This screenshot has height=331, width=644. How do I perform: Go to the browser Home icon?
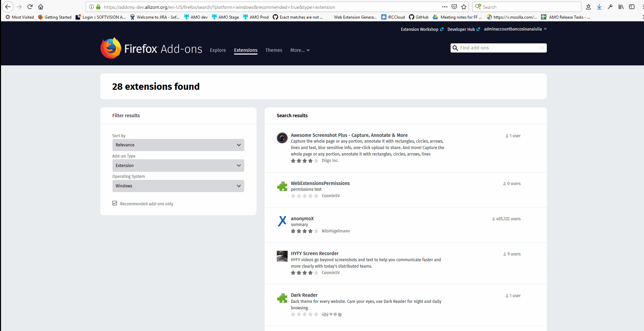41,7
